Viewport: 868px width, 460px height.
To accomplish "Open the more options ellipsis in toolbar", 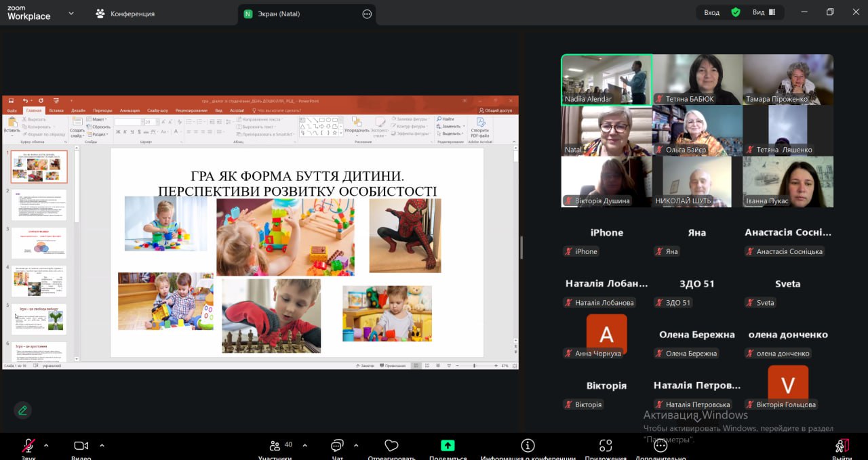I will pyautogui.click(x=660, y=446).
